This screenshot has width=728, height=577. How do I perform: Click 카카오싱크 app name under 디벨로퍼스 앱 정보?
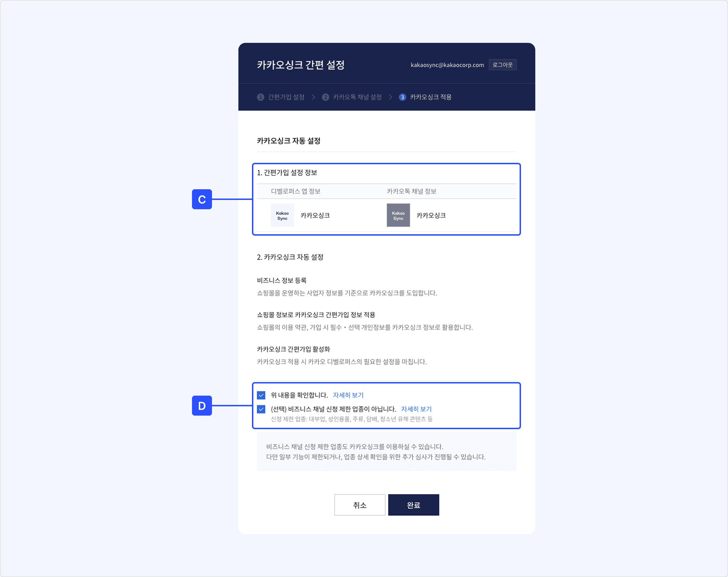pos(315,215)
